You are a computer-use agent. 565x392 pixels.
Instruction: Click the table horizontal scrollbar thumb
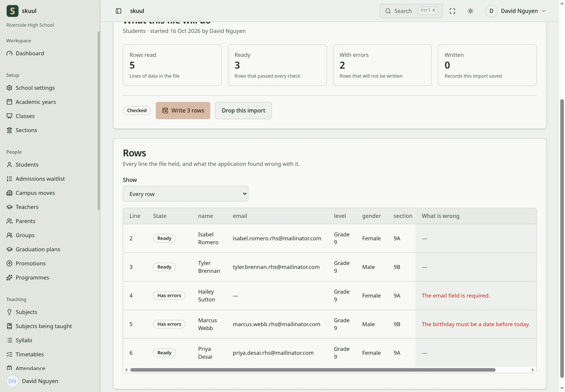pyautogui.click(x=313, y=370)
